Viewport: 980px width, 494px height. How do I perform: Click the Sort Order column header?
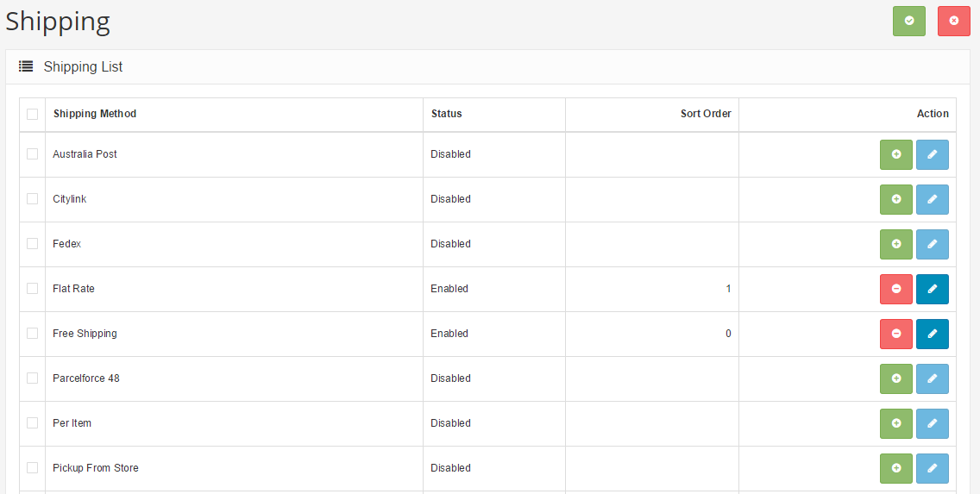tap(706, 114)
